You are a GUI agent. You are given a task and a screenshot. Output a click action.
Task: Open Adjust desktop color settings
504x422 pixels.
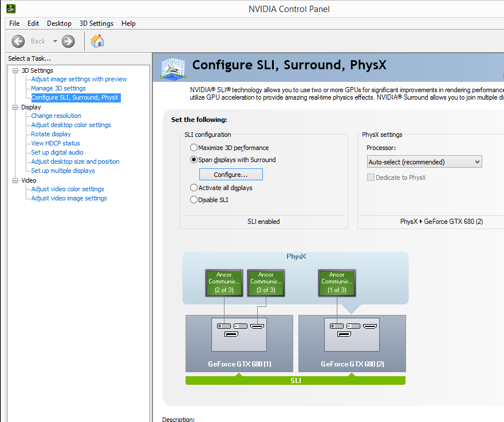pos(71,125)
